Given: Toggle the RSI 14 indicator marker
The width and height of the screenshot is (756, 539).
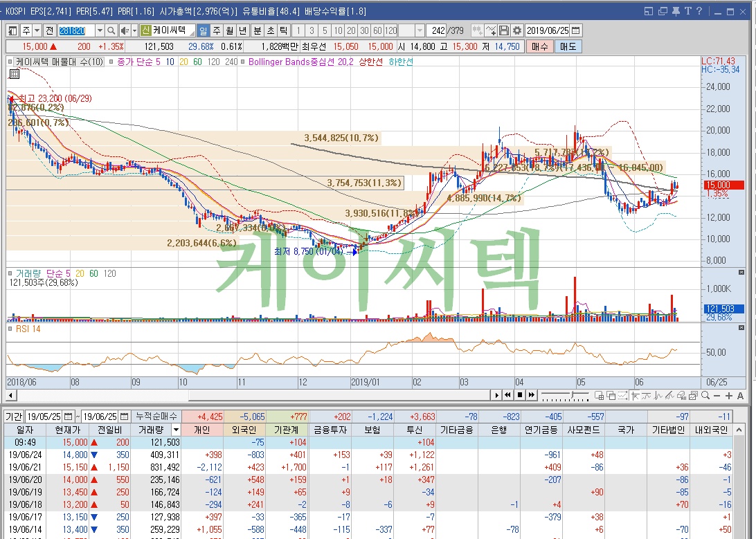Looking at the screenshot, I should click(10, 329).
